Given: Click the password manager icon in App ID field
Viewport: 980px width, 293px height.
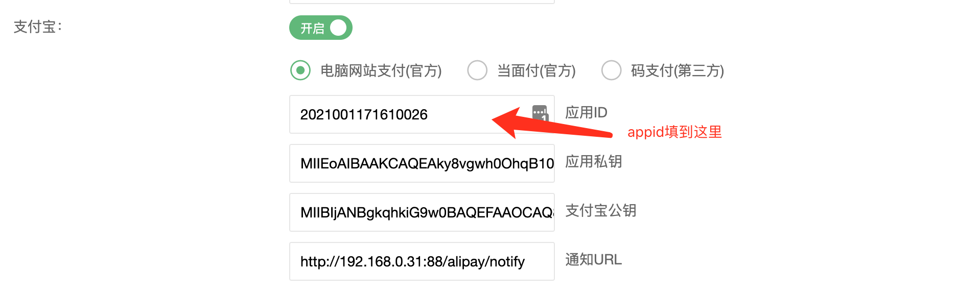Looking at the screenshot, I should click(x=540, y=113).
